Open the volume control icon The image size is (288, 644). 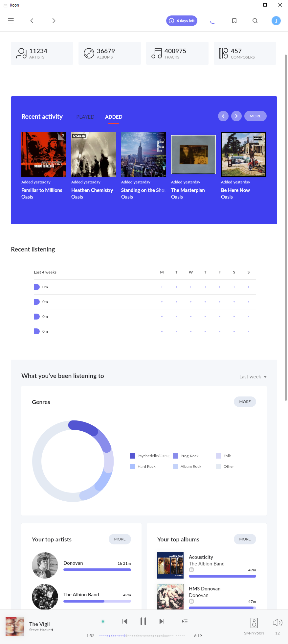click(x=277, y=623)
